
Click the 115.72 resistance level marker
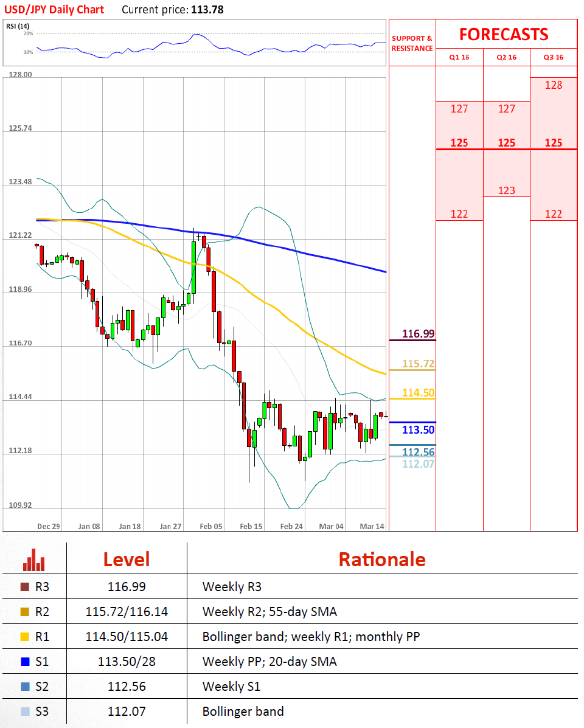point(419,364)
